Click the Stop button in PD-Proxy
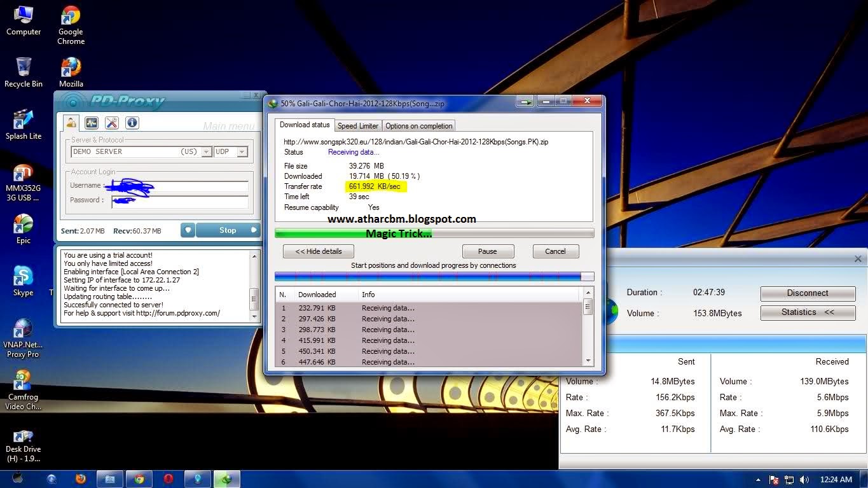 (x=228, y=230)
